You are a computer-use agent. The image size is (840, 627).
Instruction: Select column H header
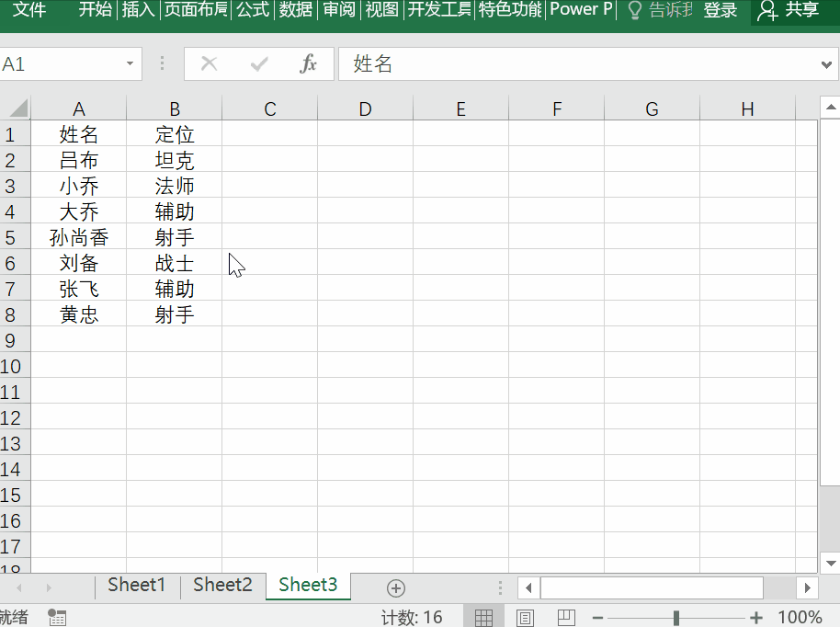tap(748, 108)
